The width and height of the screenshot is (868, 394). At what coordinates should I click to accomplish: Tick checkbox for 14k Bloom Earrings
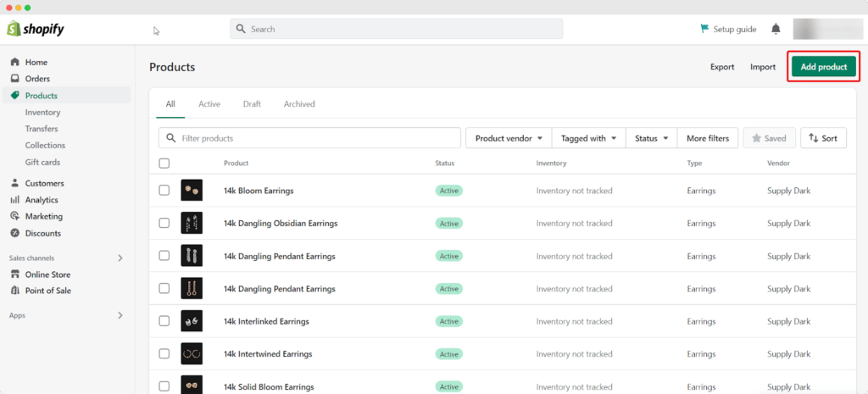coord(164,191)
